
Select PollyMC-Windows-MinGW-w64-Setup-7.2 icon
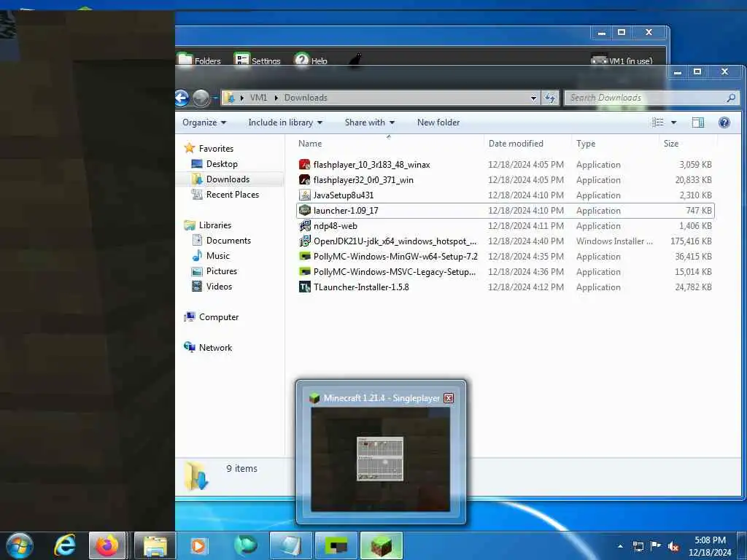[x=304, y=256]
